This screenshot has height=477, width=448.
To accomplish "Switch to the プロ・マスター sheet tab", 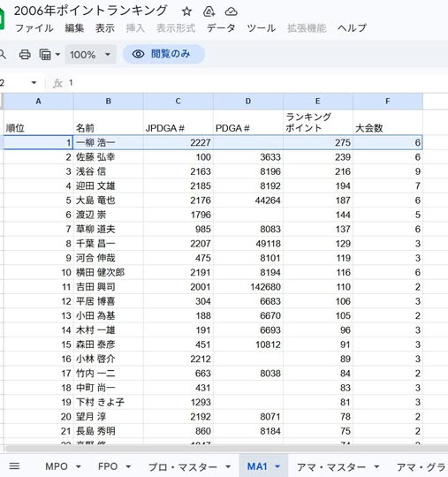I will click(183, 466).
